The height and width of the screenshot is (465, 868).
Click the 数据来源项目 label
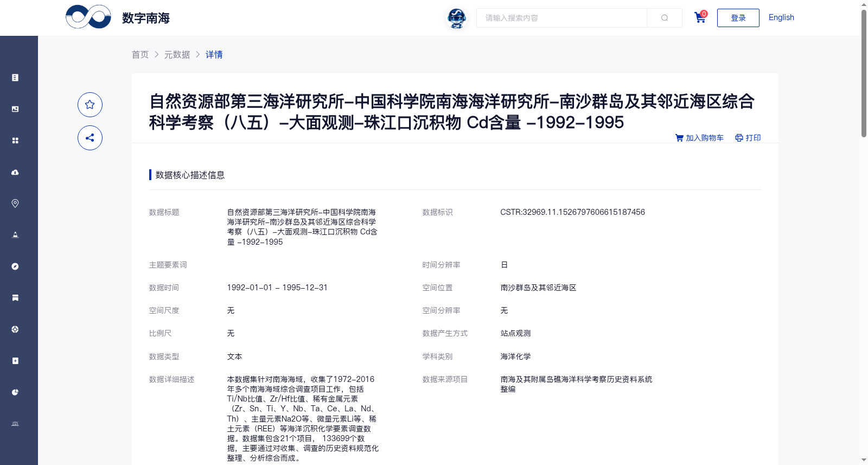click(x=445, y=379)
